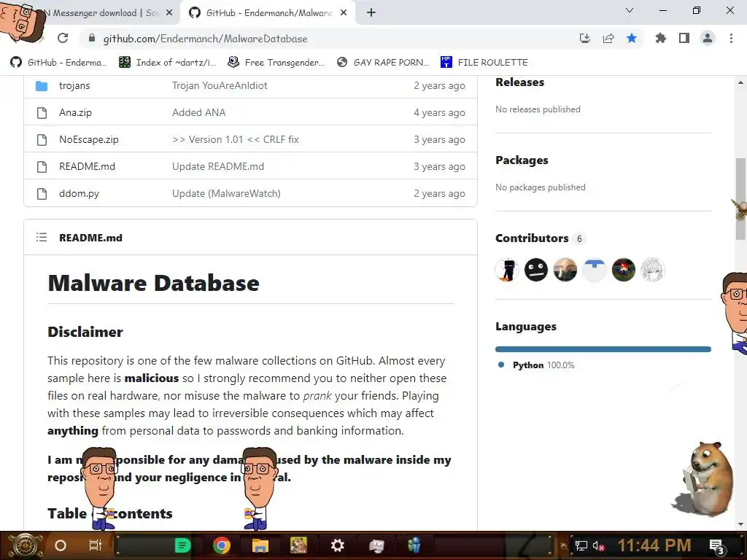Open the Contributors section heading
The image size is (747, 560).
pos(532,238)
